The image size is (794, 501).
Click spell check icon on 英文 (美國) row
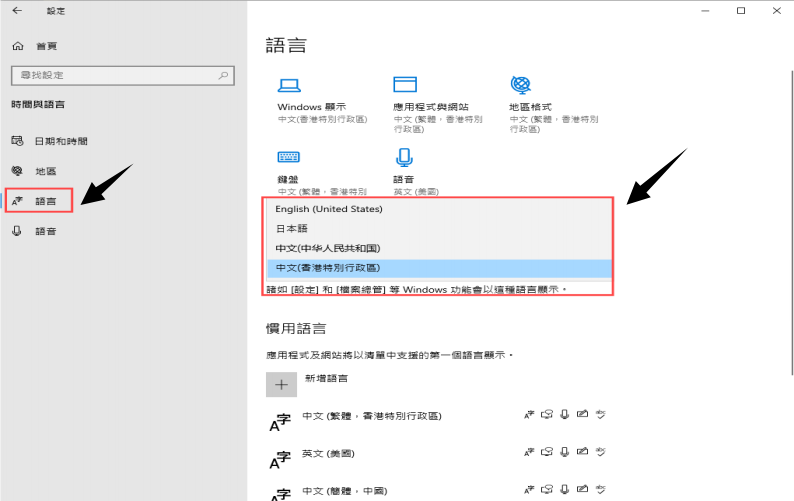click(x=601, y=451)
